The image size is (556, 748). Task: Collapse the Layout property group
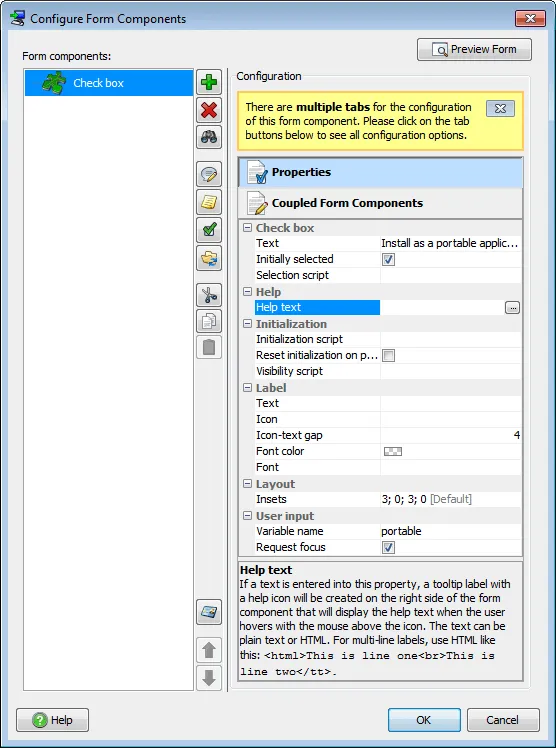coord(247,484)
